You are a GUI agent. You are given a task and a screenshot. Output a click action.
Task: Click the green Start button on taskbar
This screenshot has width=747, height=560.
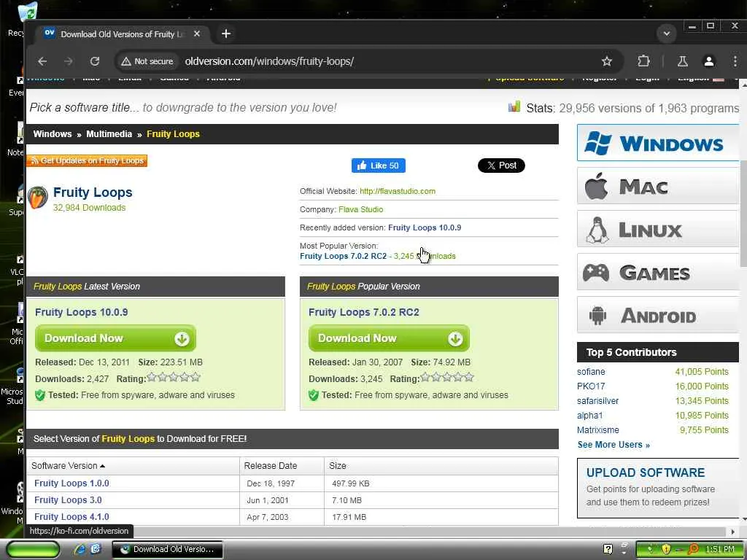coord(34,550)
